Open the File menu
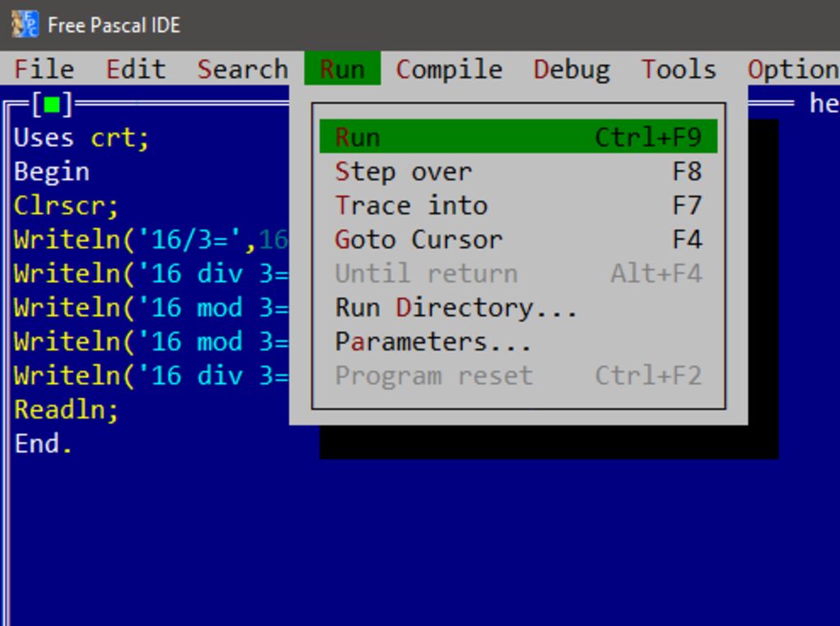 click(x=44, y=69)
